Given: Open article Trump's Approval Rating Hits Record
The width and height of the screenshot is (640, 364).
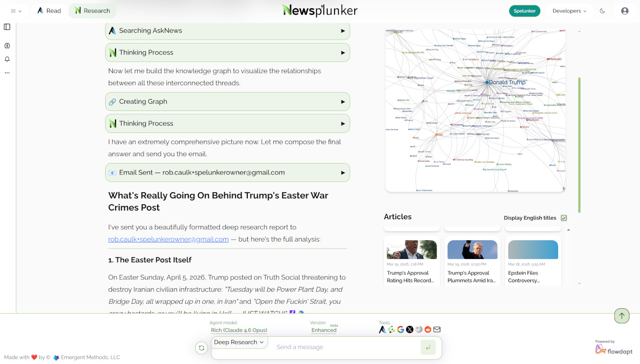Looking at the screenshot, I should click(x=411, y=263).
